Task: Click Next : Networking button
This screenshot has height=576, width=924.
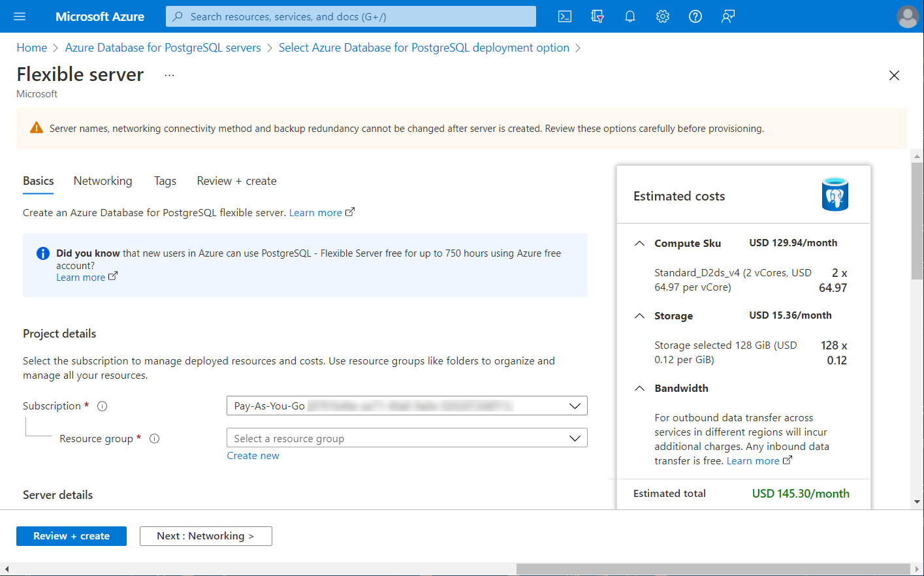Action: (x=206, y=536)
